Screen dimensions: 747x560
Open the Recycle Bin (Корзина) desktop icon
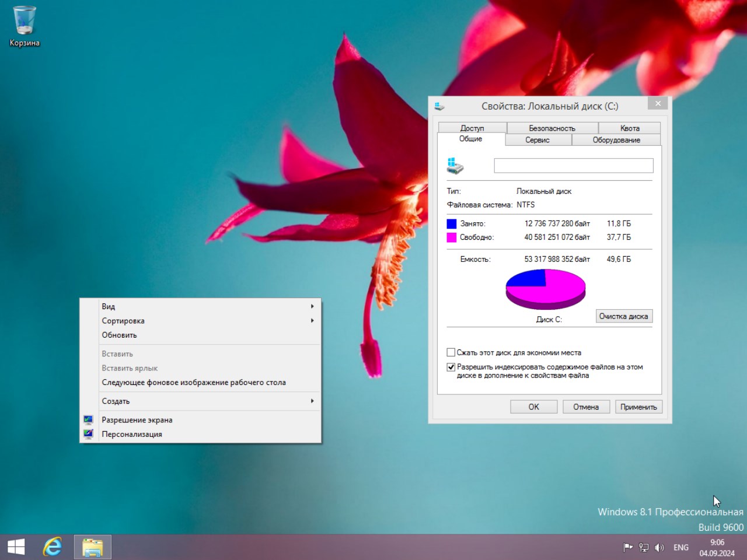coord(24,26)
